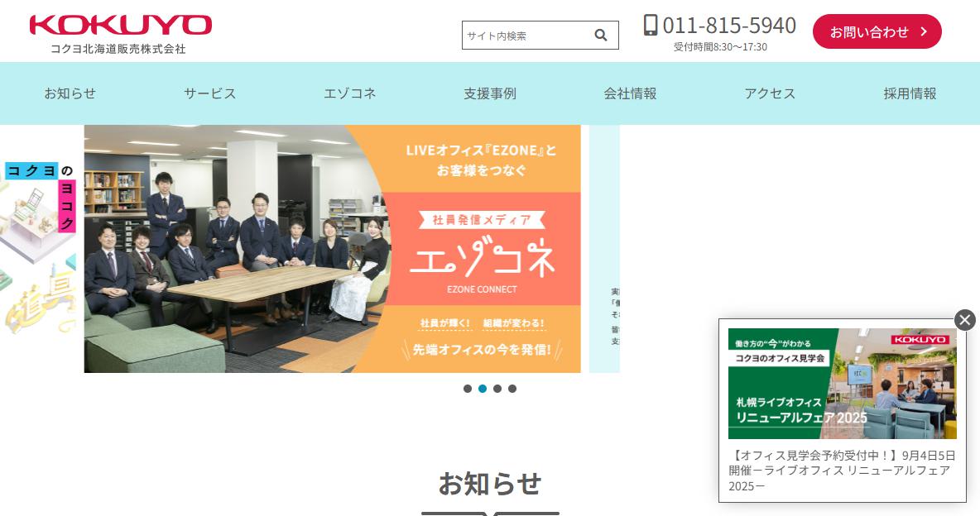Open the お問い合わせ contact button
Viewport: 980px width, 516px height.
[877, 32]
